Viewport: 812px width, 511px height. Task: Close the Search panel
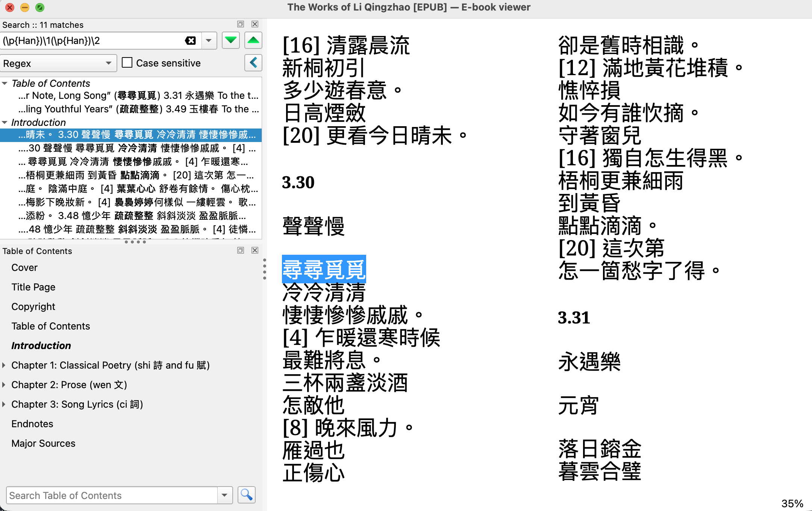[x=255, y=24]
